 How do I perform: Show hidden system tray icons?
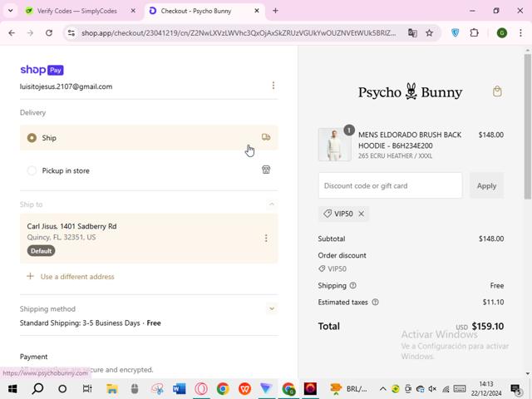(382, 389)
